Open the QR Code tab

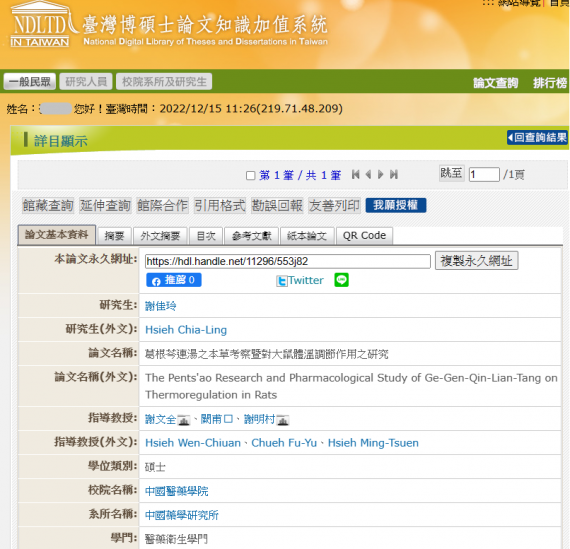[364, 236]
